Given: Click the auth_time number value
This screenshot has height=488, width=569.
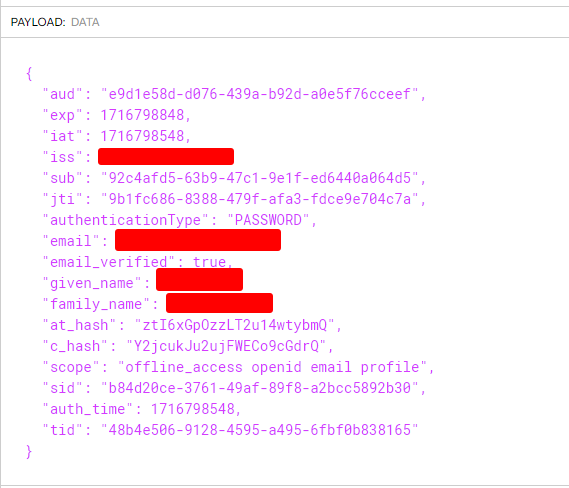Looking at the screenshot, I should 193,409.
